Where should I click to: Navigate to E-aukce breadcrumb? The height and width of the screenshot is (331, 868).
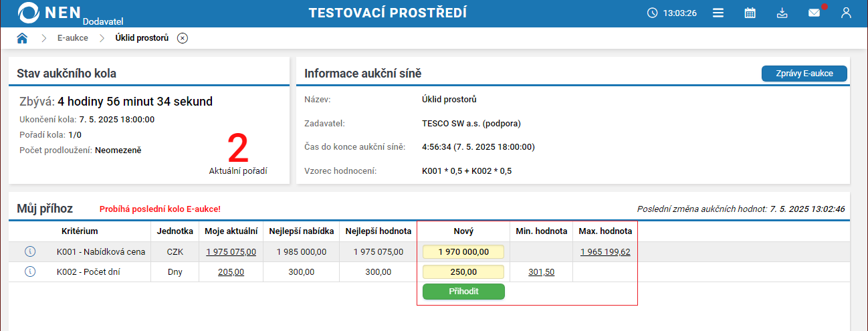coord(72,38)
